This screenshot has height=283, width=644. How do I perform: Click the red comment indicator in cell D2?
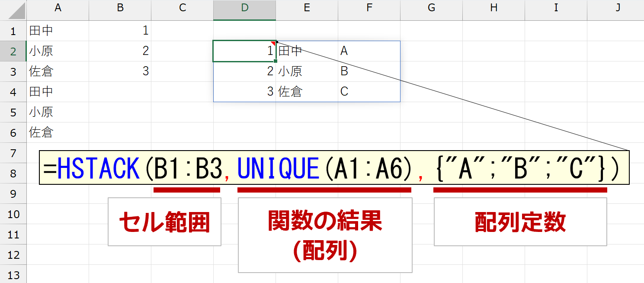273,43
